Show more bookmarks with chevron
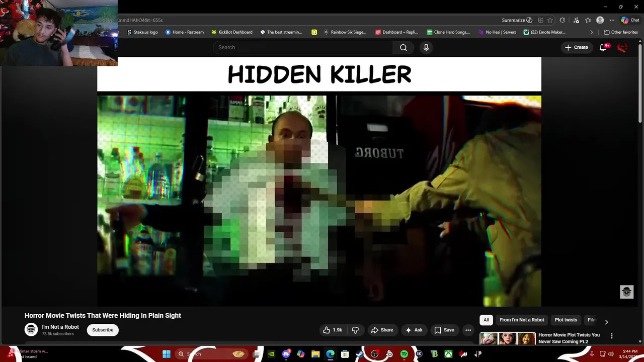Viewport: 644px width, 362px height. click(592, 32)
